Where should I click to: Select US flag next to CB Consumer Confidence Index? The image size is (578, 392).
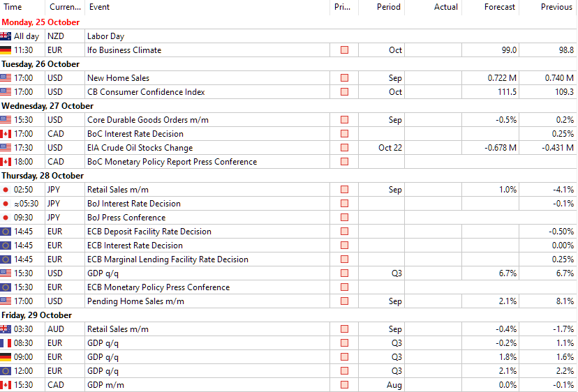point(6,92)
